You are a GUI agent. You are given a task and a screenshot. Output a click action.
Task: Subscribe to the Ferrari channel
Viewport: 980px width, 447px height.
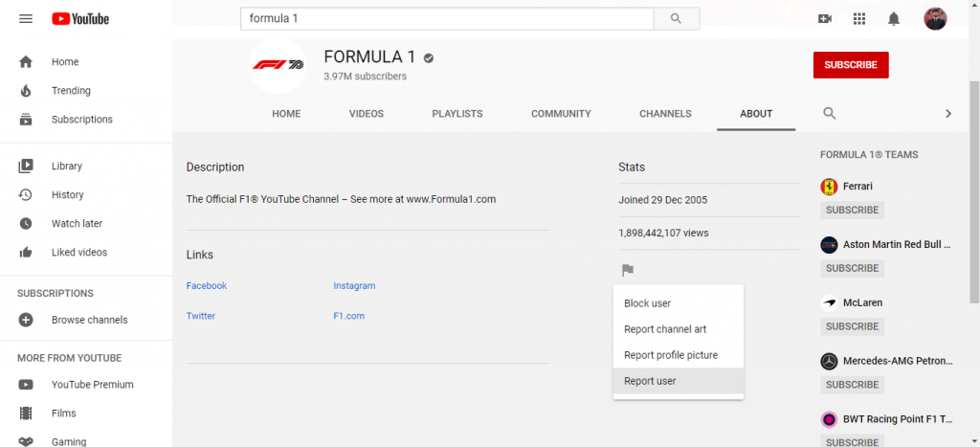(x=853, y=210)
